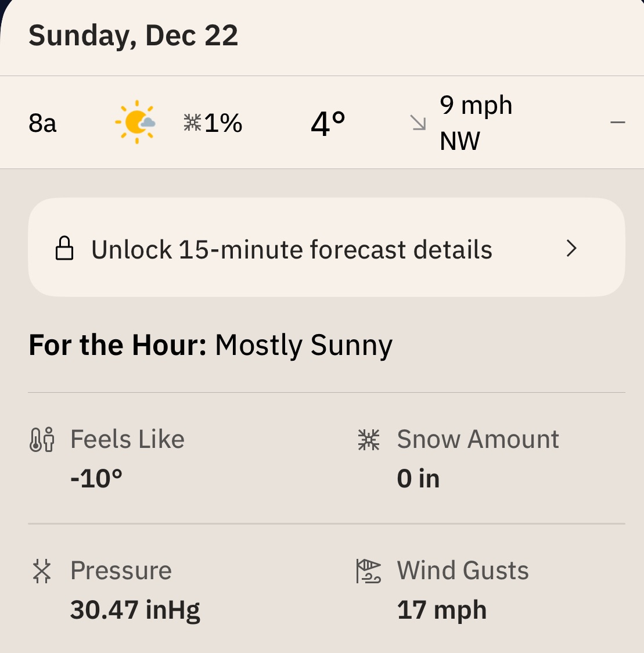Open the forecast details chevron arrow
Screen dimensions: 644x653
572,249
